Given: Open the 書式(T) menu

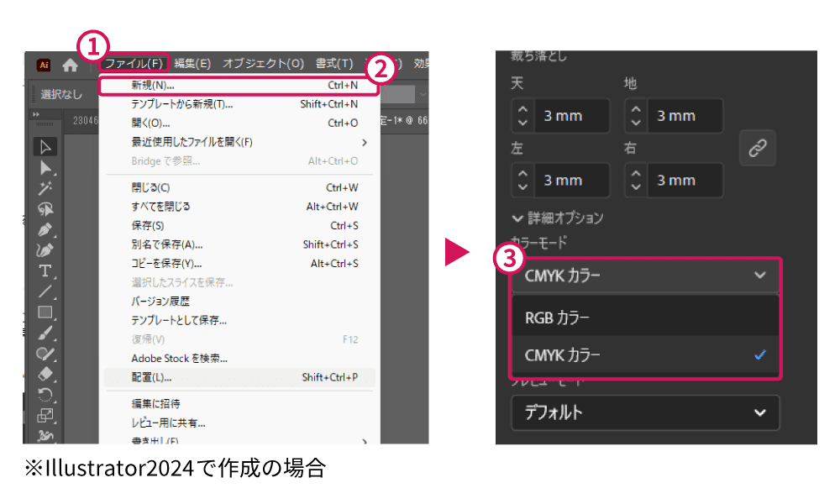Looking at the screenshot, I should [x=333, y=63].
